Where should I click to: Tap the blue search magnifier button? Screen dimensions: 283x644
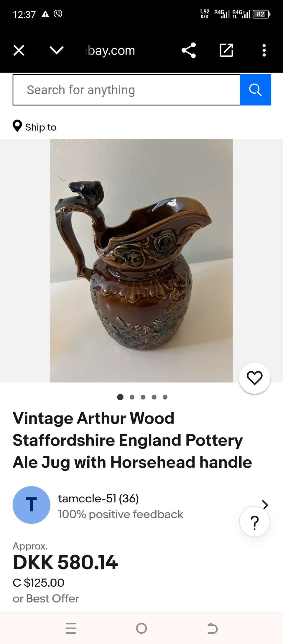pos(255,90)
